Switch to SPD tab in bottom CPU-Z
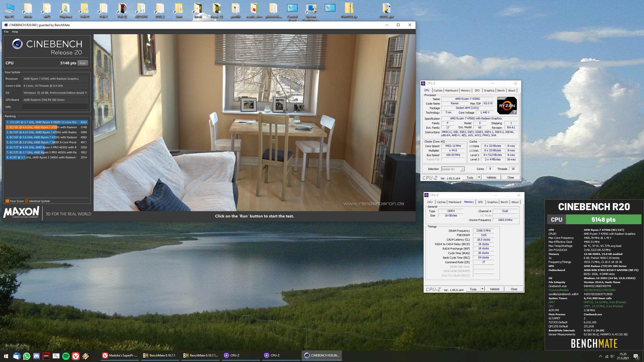The image size is (644, 362). tap(480, 202)
